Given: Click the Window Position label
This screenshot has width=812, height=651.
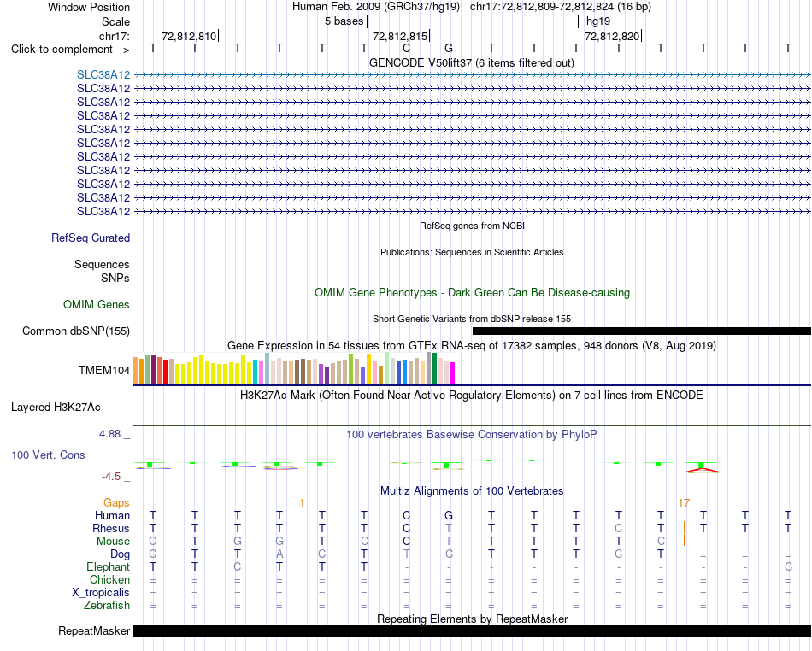Looking at the screenshot, I should [89, 7].
